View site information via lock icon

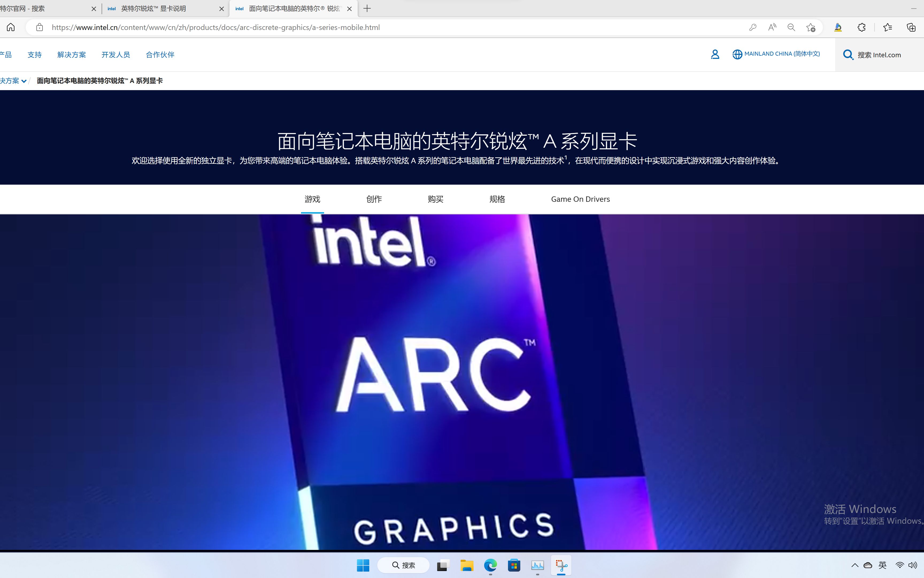point(39,27)
